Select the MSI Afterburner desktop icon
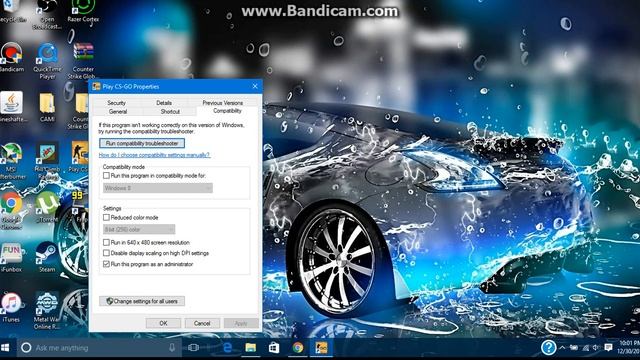 pos(11,161)
